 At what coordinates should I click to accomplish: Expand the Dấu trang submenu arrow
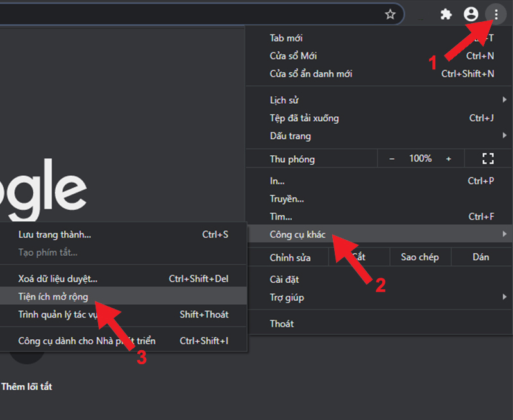click(x=505, y=135)
